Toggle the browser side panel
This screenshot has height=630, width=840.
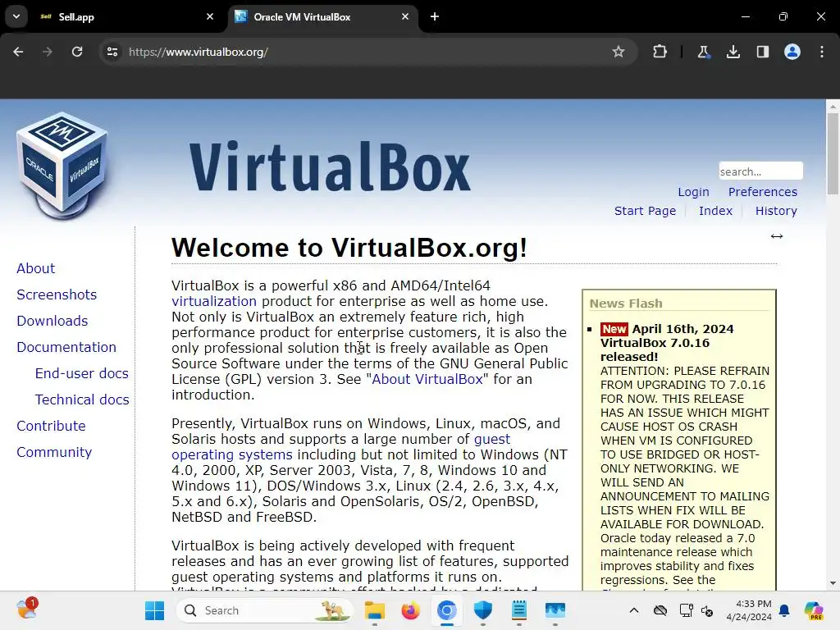[763, 52]
